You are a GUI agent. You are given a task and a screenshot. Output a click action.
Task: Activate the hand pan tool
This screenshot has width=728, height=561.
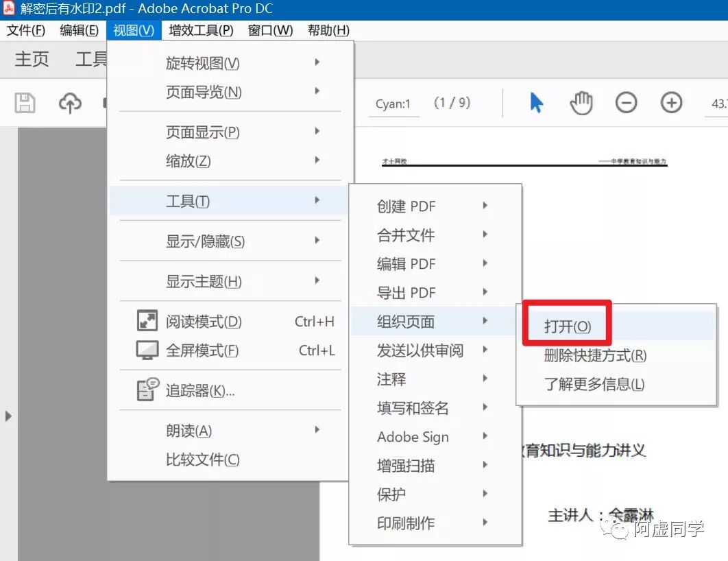(x=581, y=103)
